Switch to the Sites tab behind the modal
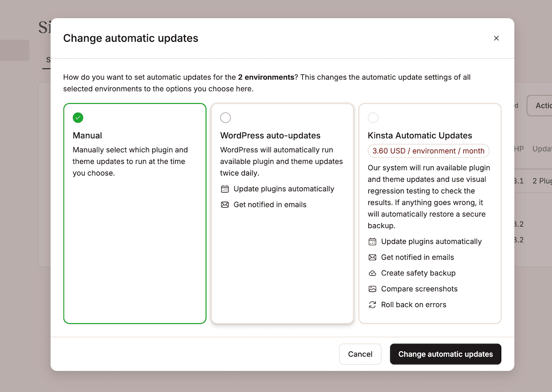This screenshot has width=552, height=392. coord(48,60)
